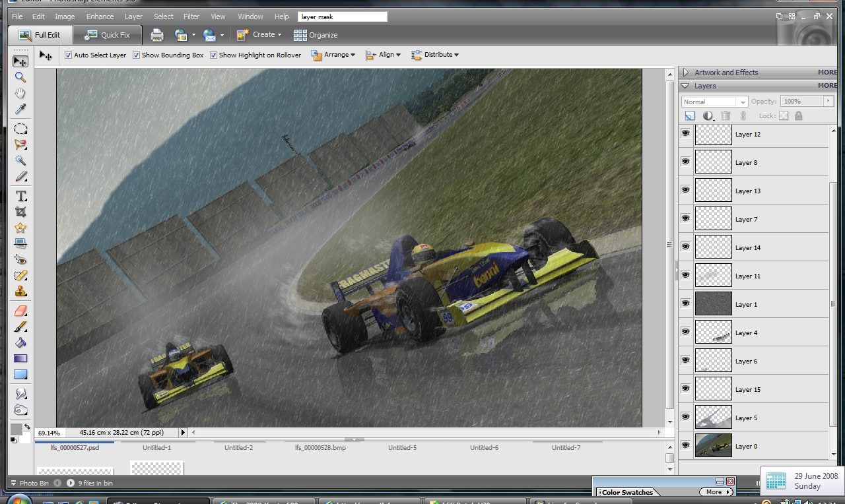Image resolution: width=845 pixels, height=504 pixels.
Task: Select the Eraser tool
Action: pos(20,311)
